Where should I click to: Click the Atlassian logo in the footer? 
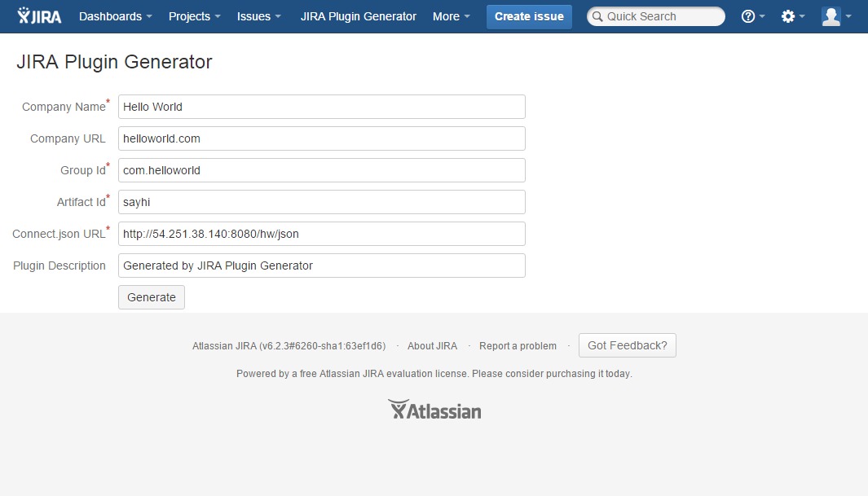pyautogui.click(x=434, y=410)
